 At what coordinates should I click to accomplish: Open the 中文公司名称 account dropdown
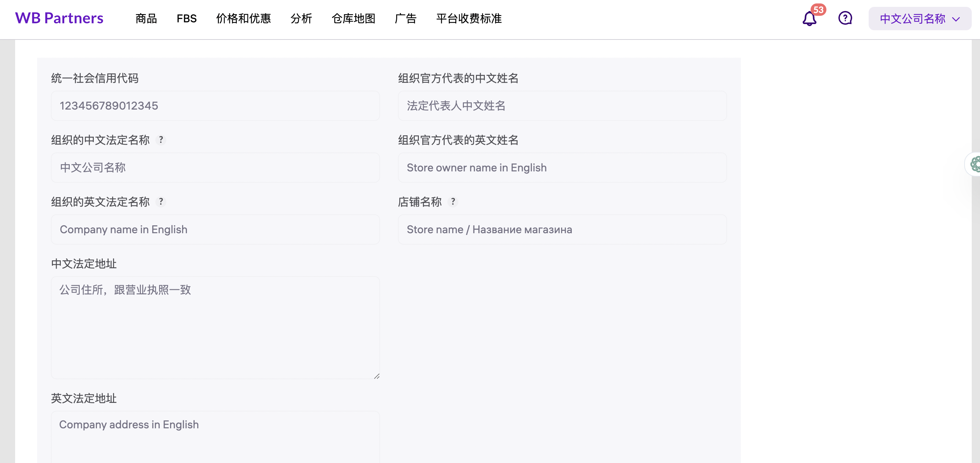[x=912, y=18]
